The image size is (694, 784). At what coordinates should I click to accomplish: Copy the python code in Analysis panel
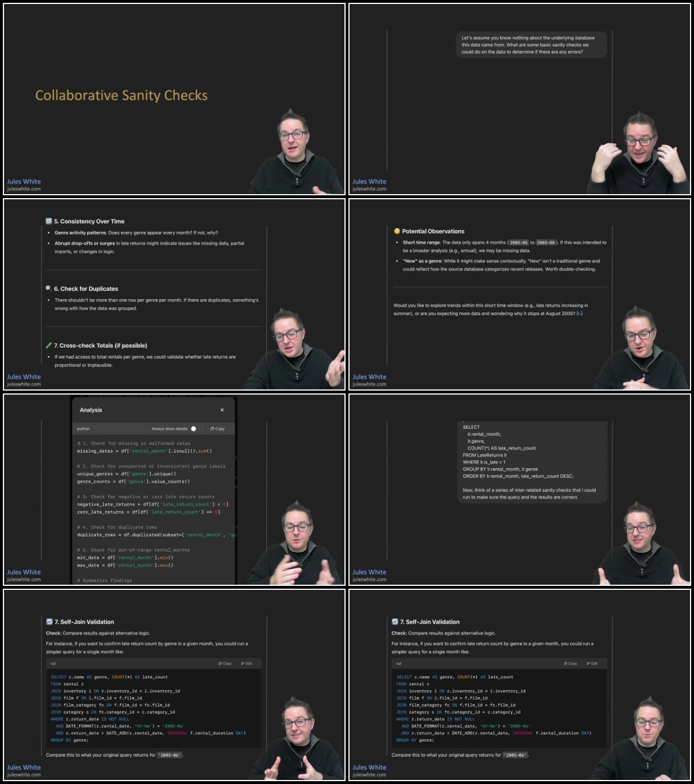pos(218,429)
